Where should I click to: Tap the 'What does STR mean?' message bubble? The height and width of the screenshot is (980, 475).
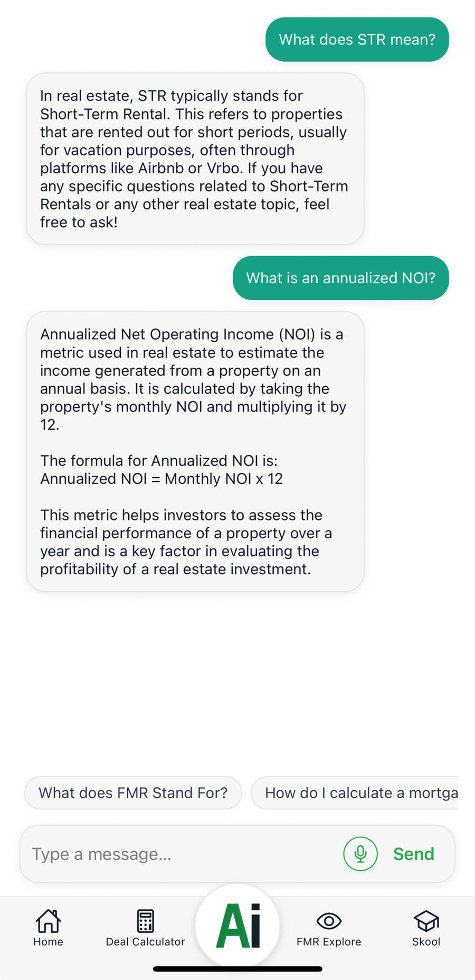pos(357,40)
